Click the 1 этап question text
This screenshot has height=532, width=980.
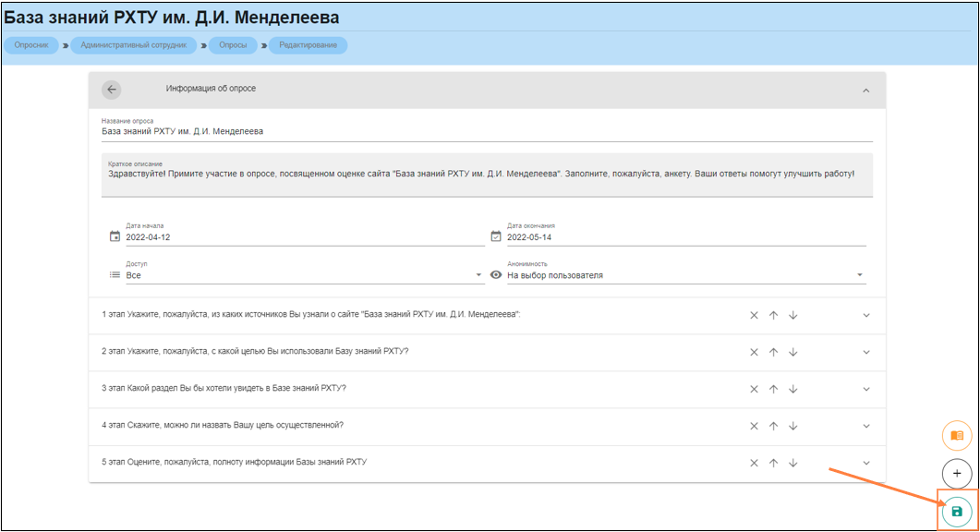311,314
